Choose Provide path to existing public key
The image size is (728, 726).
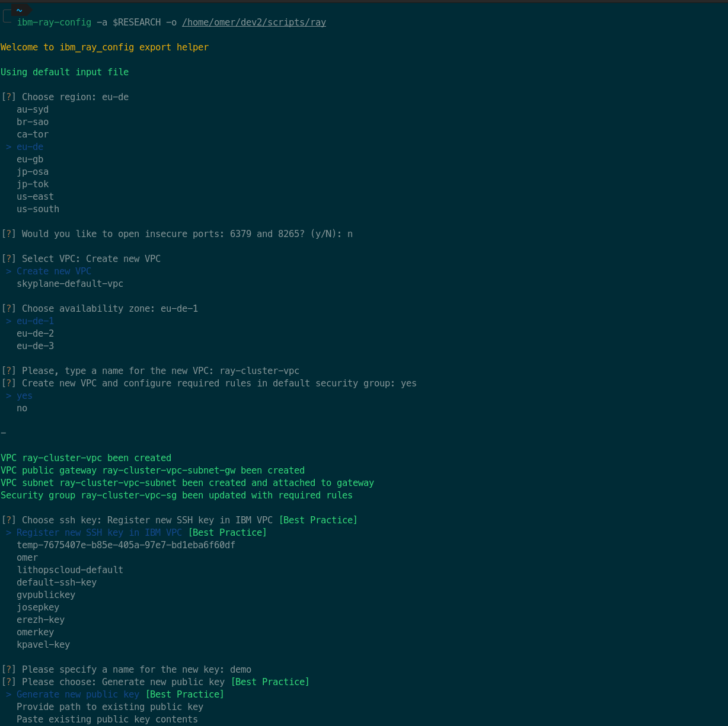[x=110, y=707]
